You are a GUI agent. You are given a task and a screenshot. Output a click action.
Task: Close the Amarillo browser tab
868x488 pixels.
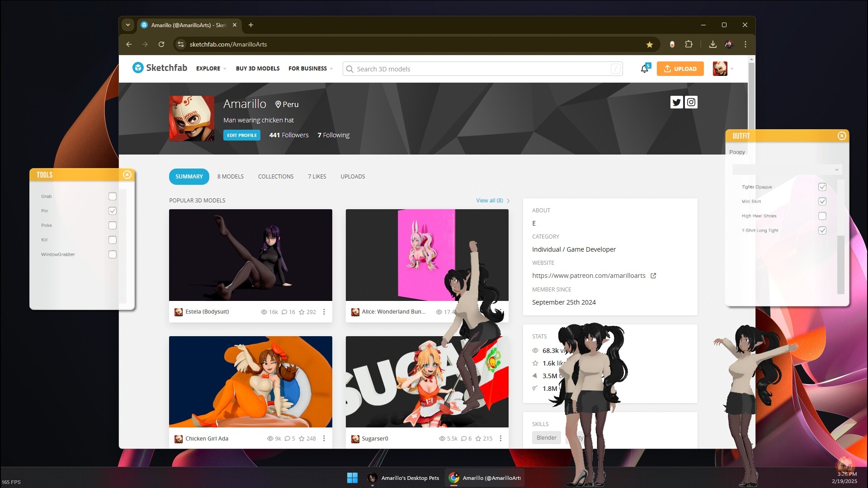point(235,25)
